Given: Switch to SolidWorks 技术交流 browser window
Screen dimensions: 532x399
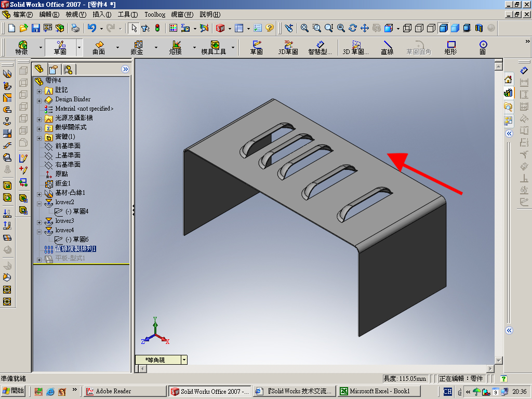Looking at the screenshot, I should tap(295, 391).
